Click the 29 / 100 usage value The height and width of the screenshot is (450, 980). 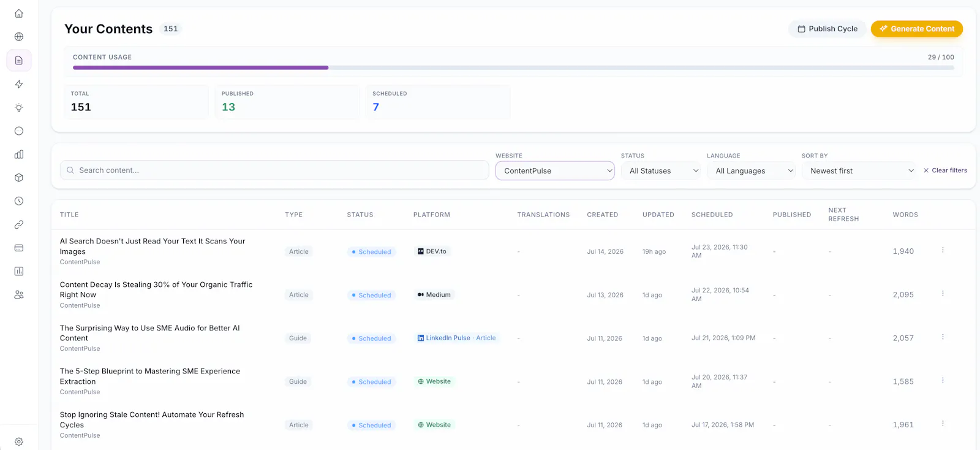click(941, 57)
